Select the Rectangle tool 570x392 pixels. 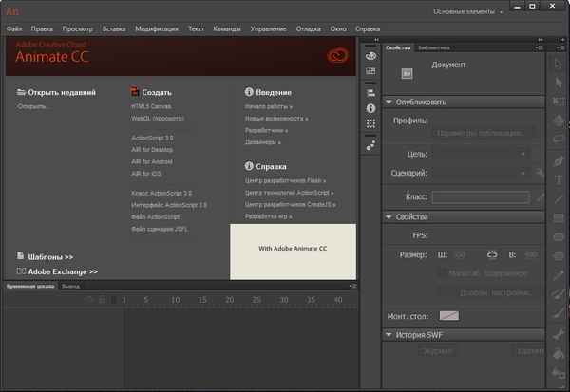coord(559,218)
